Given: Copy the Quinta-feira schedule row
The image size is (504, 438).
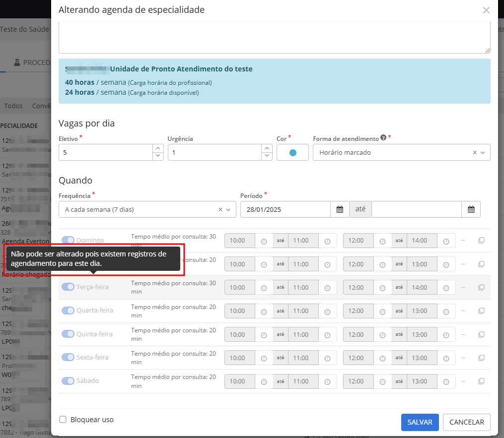Looking at the screenshot, I should pos(481,335).
